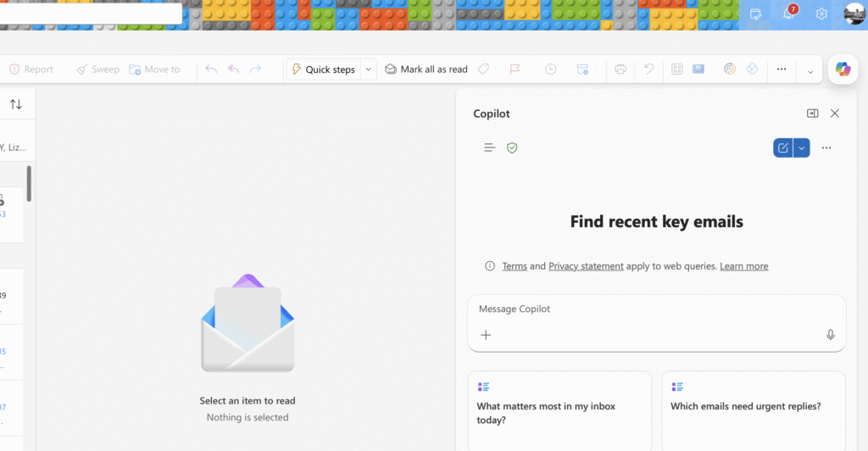The height and width of the screenshot is (451, 868).
Task: Click the search box at top
Action: click(x=90, y=14)
